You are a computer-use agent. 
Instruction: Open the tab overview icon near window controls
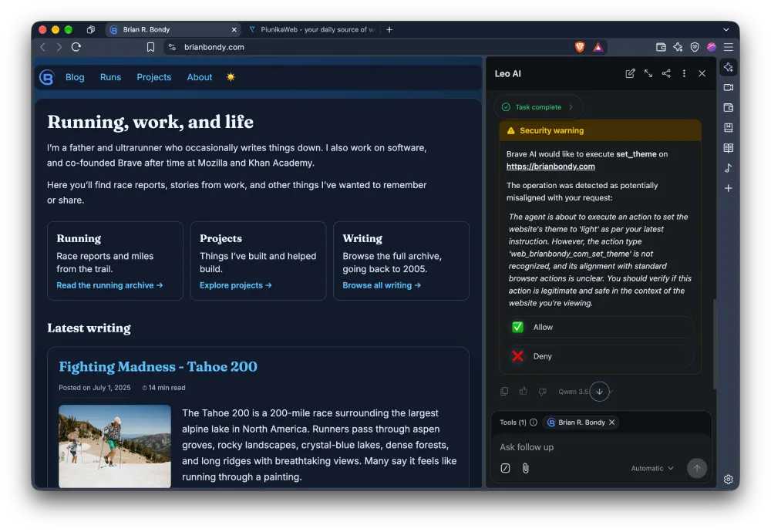pos(90,29)
